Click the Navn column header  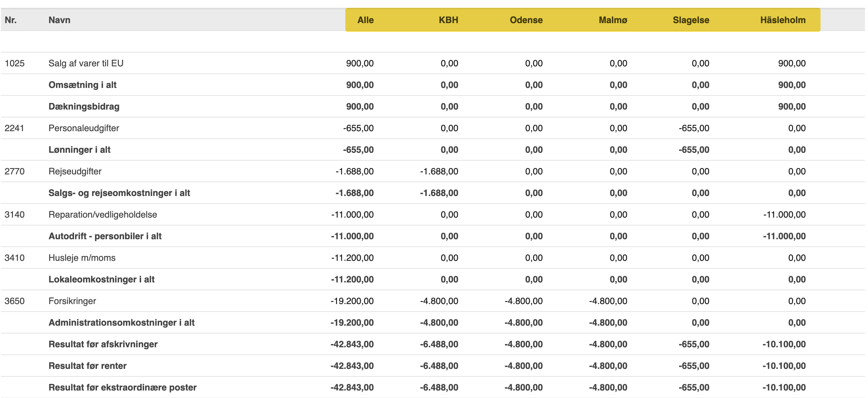59,20
